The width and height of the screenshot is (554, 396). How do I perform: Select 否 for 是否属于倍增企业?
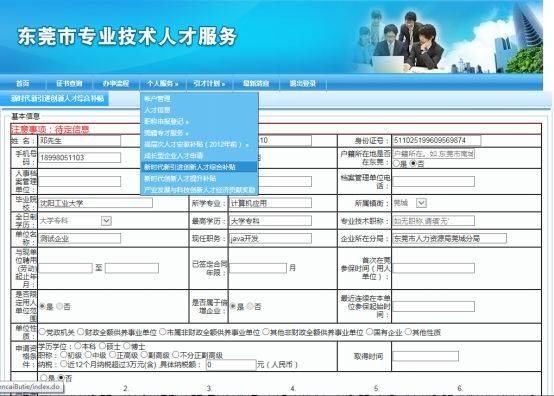250,306
